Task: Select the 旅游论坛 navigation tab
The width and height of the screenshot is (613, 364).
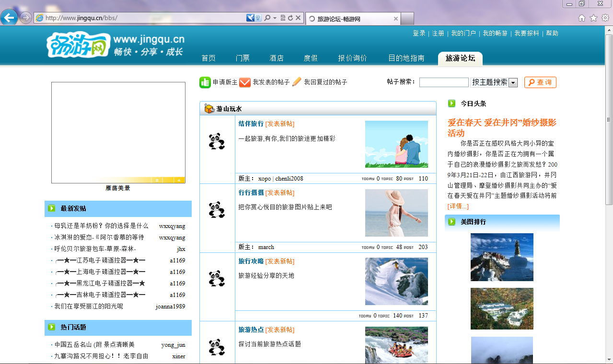Action: click(460, 58)
